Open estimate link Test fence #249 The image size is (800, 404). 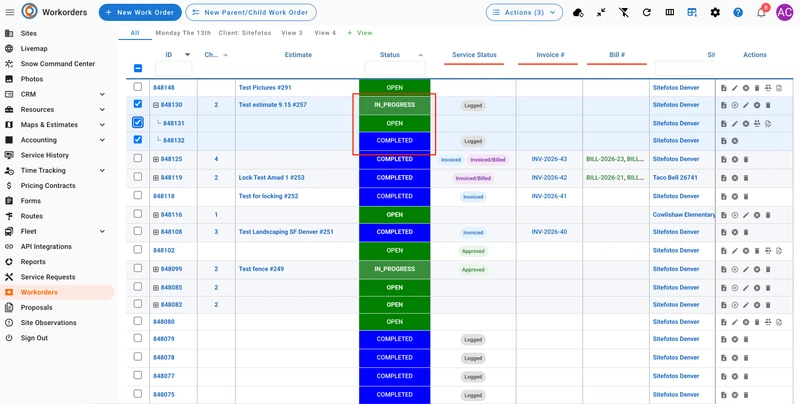261,269
